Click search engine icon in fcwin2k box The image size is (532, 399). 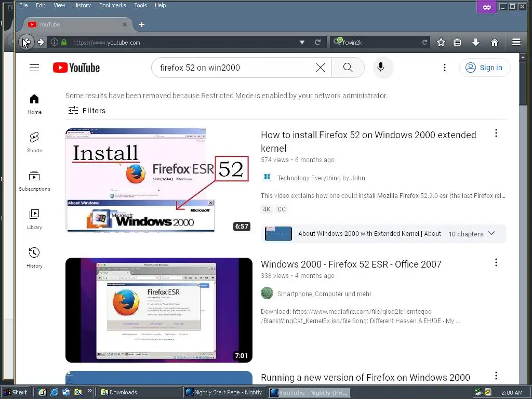point(338,42)
